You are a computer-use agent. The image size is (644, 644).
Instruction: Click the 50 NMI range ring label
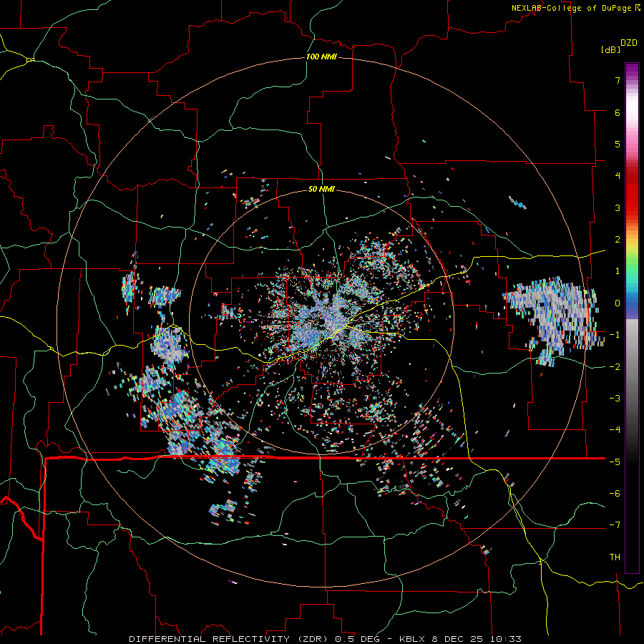(x=321, y=189)
